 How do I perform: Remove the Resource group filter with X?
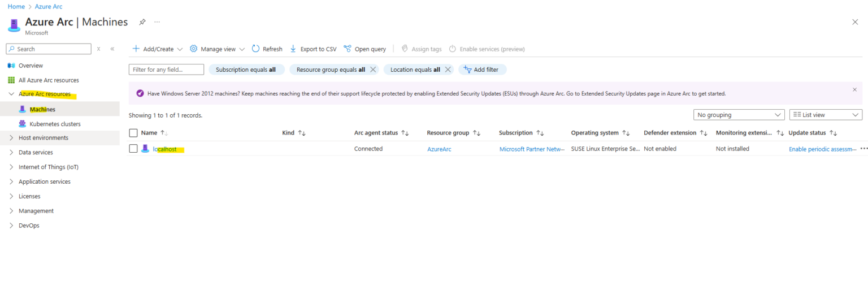(x=372, y=70)
